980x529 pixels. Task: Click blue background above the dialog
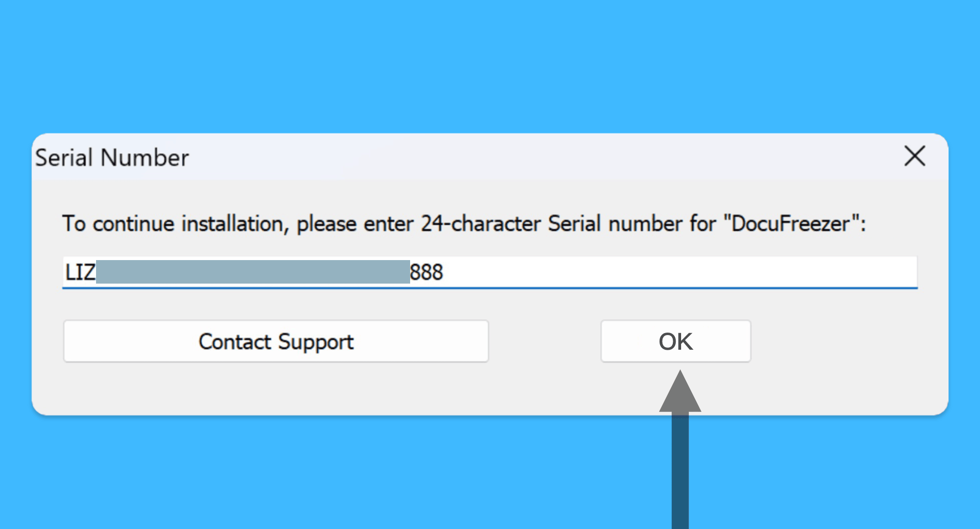(490, 64)
